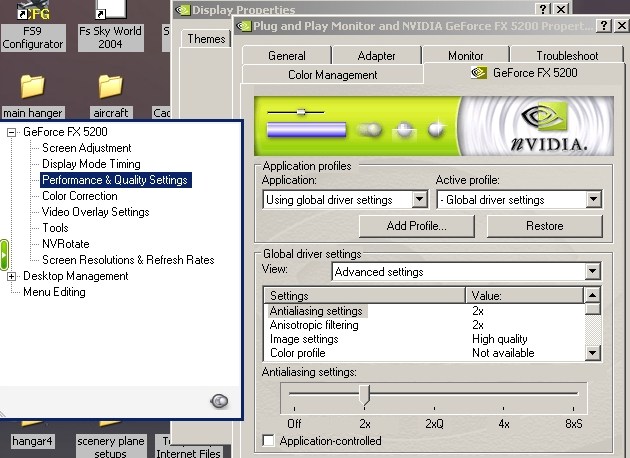Screen dimensions: 630x458
Task: Set antialiasing slider to 4x mark
Action: pyautogui.click(x=505, y=397)
